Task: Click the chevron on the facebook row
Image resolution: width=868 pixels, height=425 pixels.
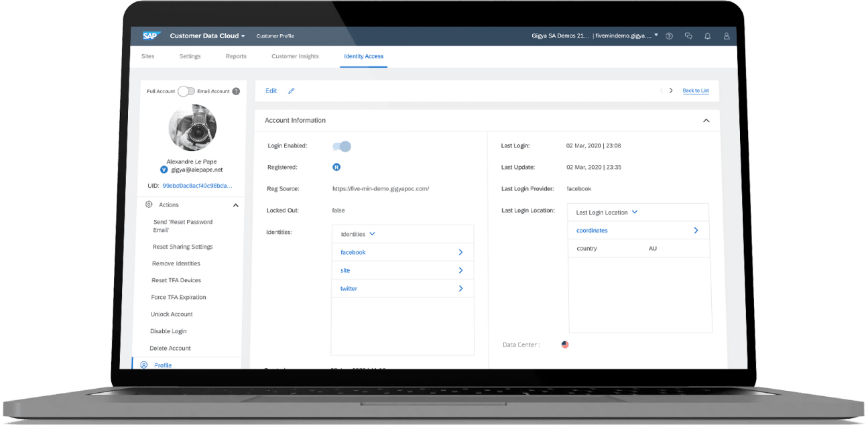Action: (460, 252)
